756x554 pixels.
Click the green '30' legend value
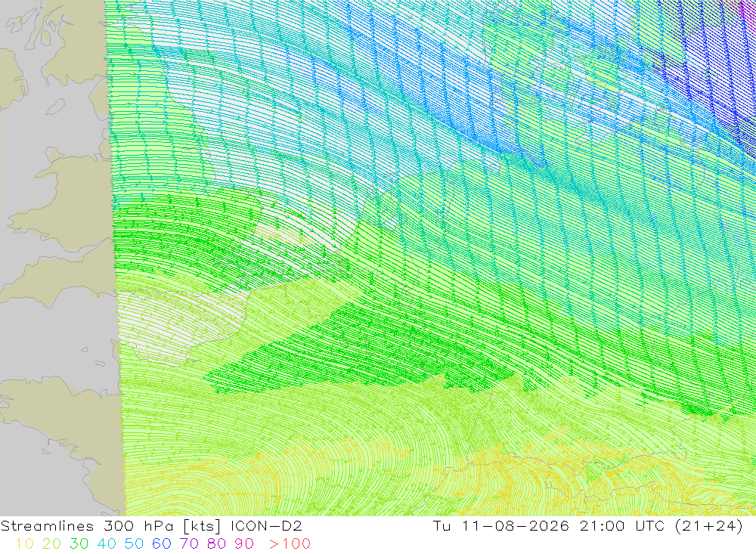pyautogui.click(x=79, y=544)
